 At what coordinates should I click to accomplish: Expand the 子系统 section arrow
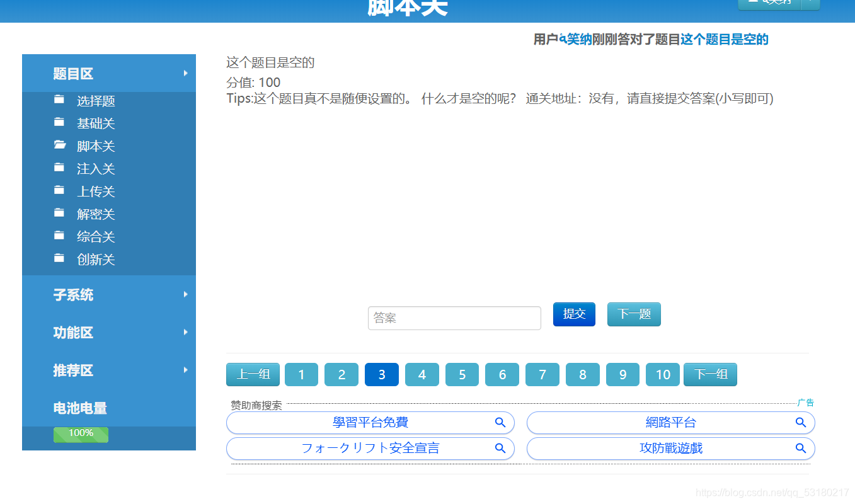click(185, 294)
